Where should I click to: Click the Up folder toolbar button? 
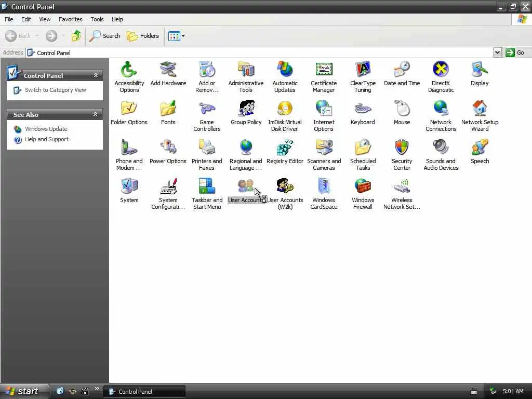pos(76,36)
